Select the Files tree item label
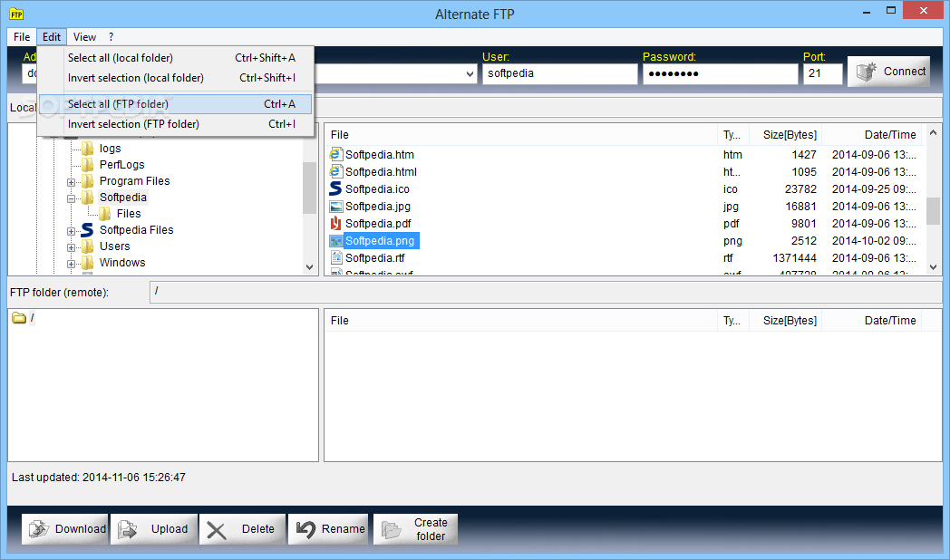Viewport: 950px width, 560px height. tap(129, 214)
